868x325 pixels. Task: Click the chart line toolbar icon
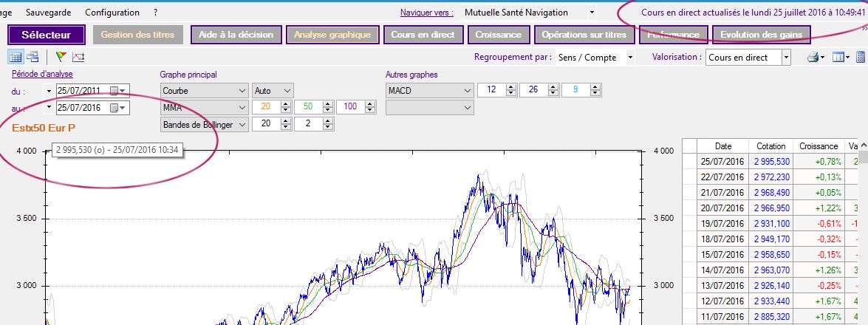point(78,57)
